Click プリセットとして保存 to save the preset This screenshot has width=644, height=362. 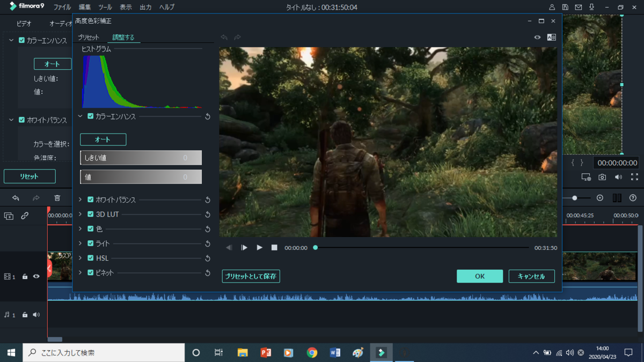click(x=251, y=276)
